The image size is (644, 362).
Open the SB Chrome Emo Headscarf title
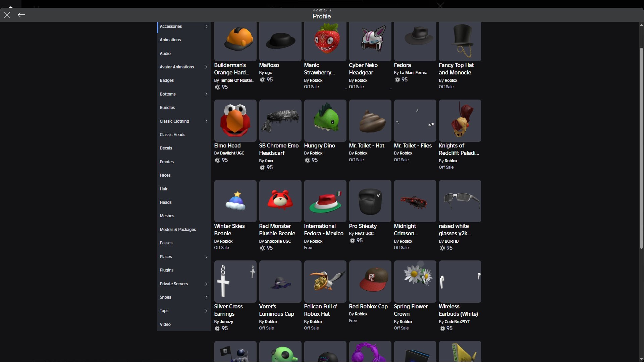tap(279, 149)
